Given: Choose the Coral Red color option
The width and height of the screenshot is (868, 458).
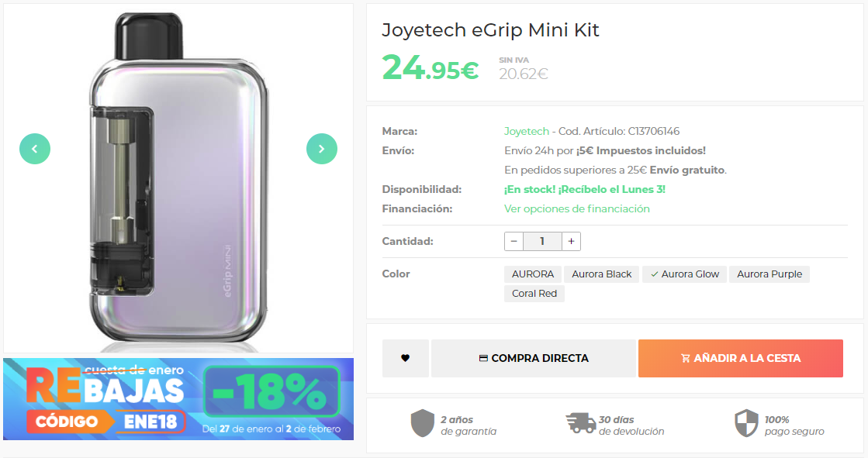Looking at the screenshot, I should 534,294.
